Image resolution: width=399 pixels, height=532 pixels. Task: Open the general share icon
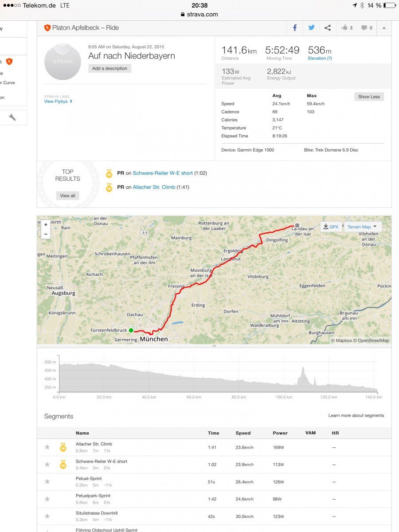[x=328, y=27]
